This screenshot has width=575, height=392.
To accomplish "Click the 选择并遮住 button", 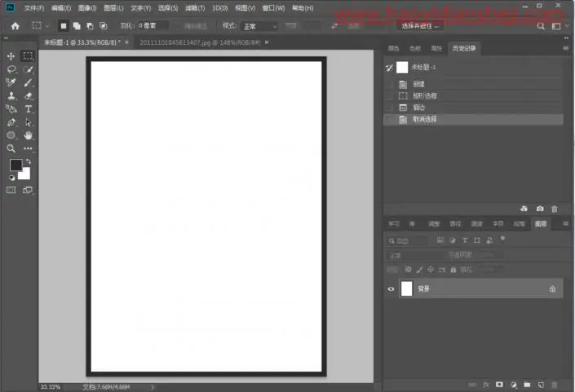I will click(x=420, y=26).
